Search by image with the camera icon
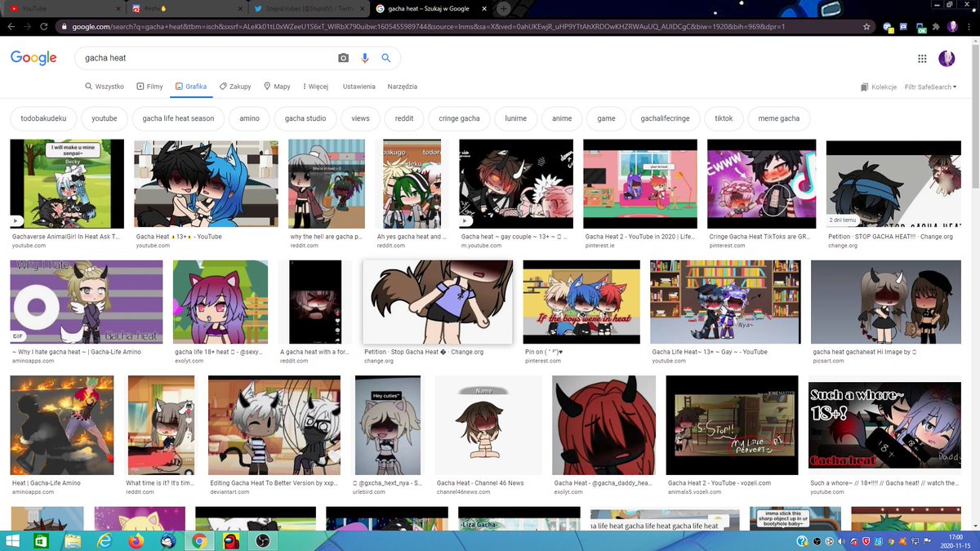The height and width of the screenshot is (551, 980). [x=344, y=59]
